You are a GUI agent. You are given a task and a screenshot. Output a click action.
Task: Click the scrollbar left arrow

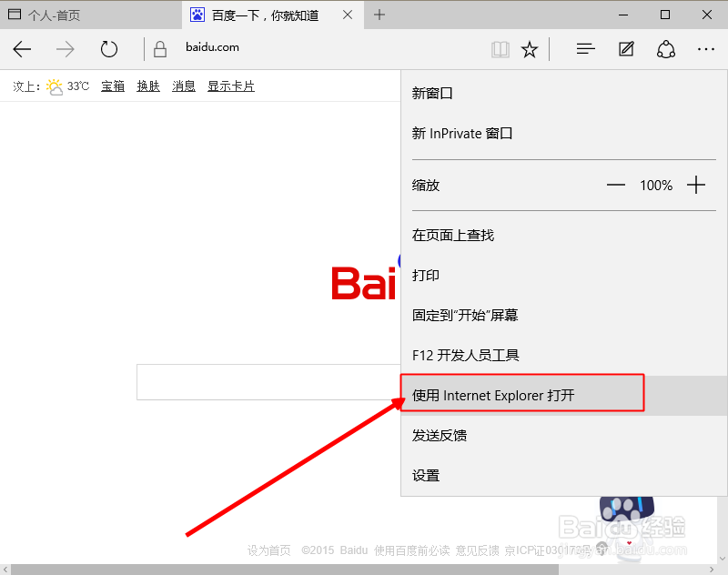5,570
